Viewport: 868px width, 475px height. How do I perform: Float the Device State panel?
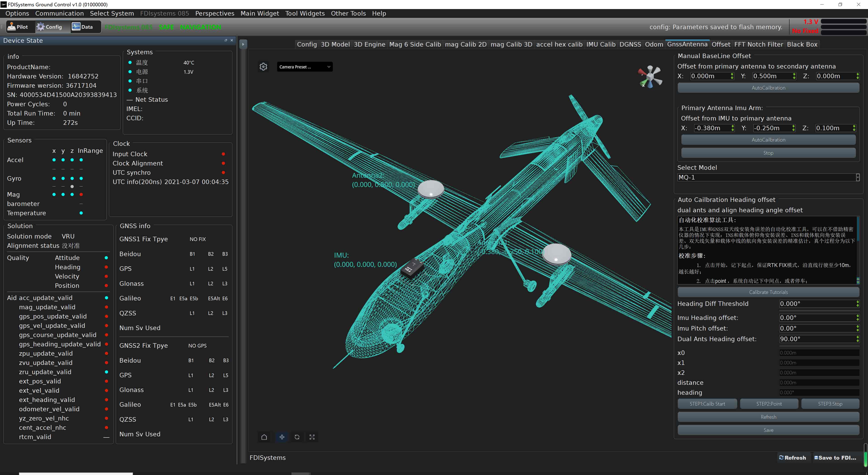click(x=226, y=40)
